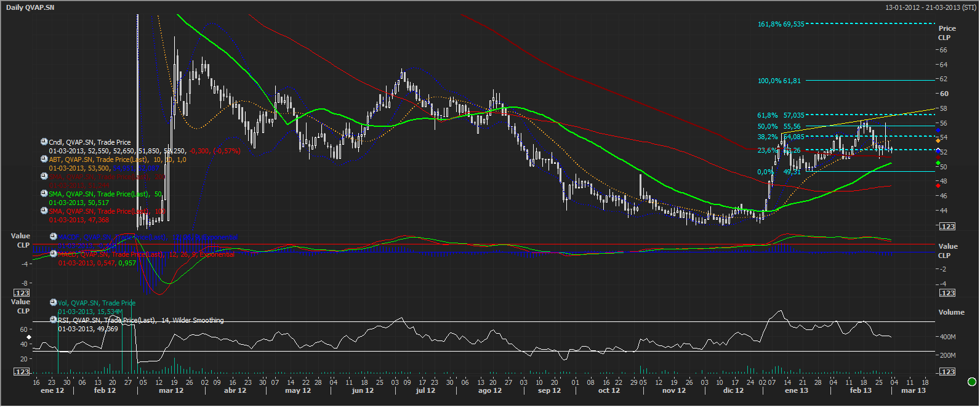Click the ABT series legend icon
Screen dimensions: 980x407
click(x=44, y=159)
